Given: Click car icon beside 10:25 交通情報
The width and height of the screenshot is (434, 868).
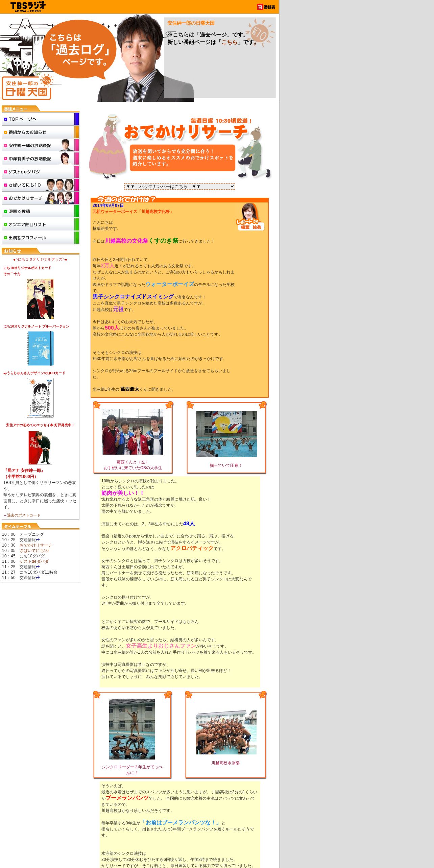Looking at the screenshot, I should point(38,539).
